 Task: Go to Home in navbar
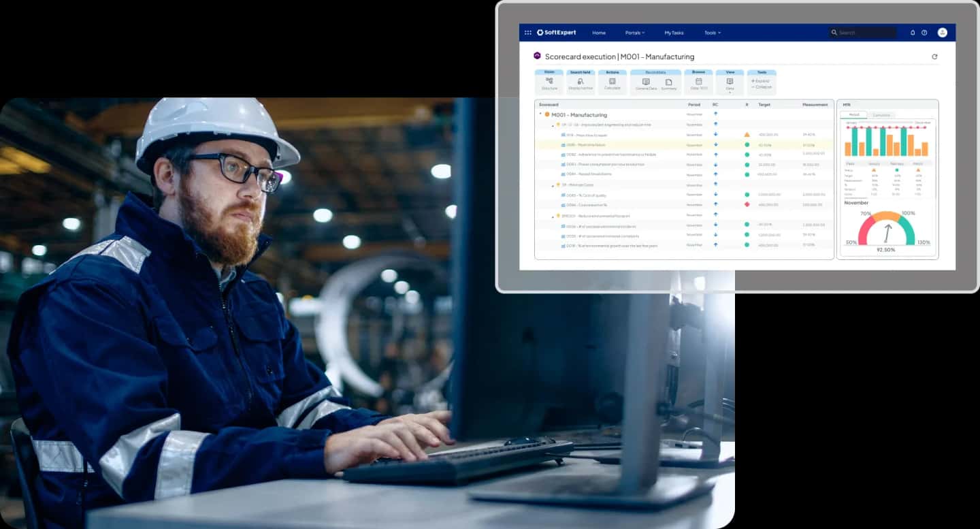(599, 33)
